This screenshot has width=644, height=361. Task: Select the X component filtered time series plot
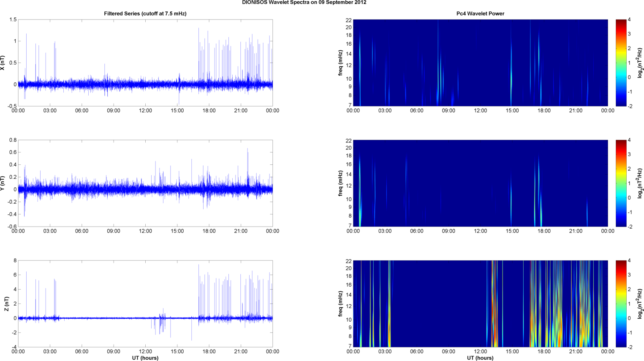click(x=145, y=63)
